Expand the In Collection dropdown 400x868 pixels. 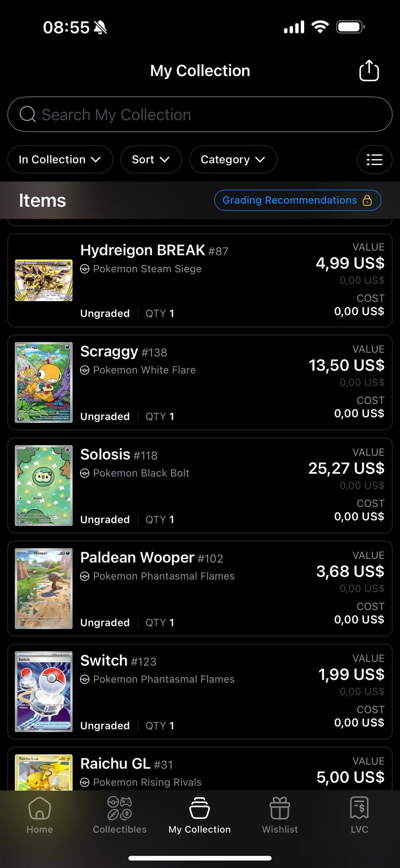click(60, 159)
